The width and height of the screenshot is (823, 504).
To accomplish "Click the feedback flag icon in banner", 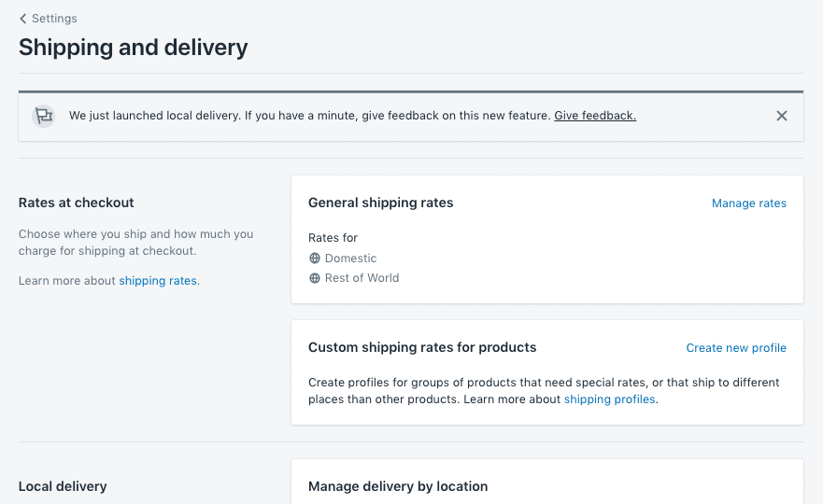I will click(43, 117).
